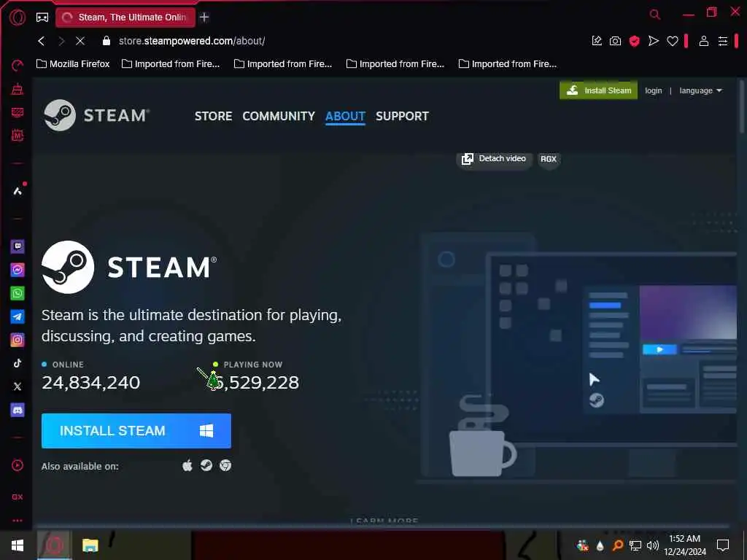Open the player icon in sidebar

click(x=18, y=465)
